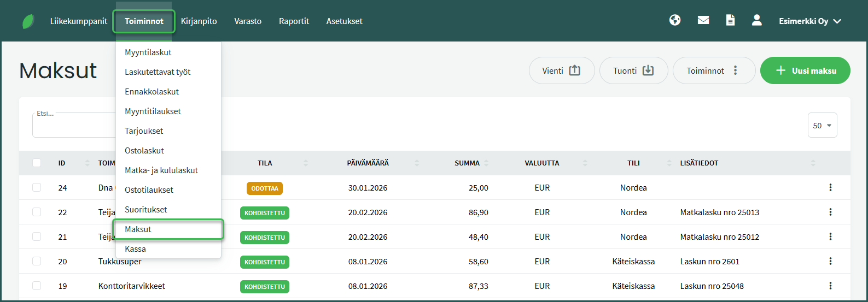Click the green leaf logo icon
The height and width of the screenshot is (302, 868).
28,21
